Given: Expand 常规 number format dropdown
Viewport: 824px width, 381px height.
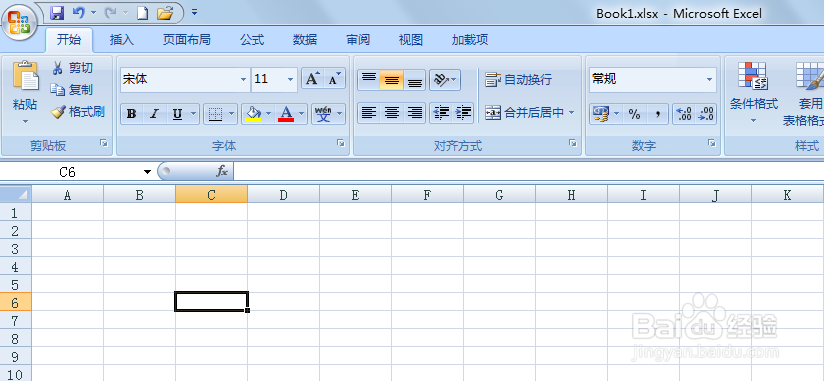Looking at the screenshot, I should coord(709,80).
